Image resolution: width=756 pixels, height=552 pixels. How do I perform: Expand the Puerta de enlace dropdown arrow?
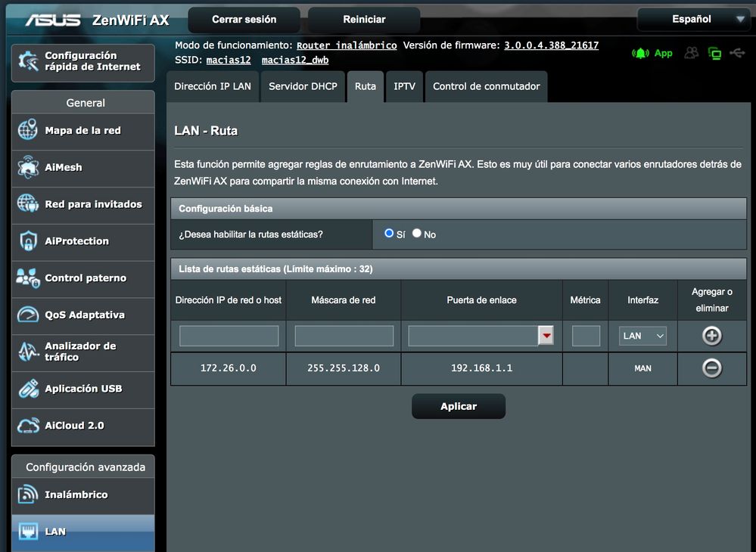point(546,336)
